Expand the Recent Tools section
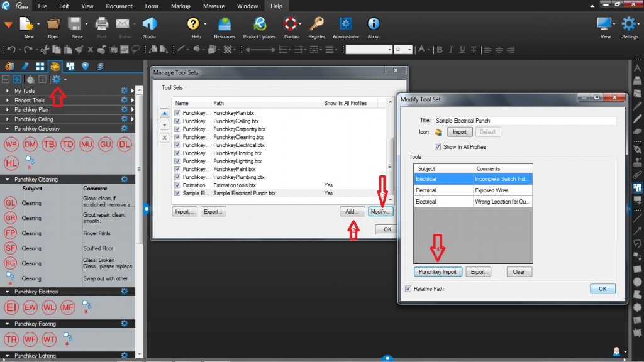The width and height of the screenshot is (644, 362). pos(6,100)
